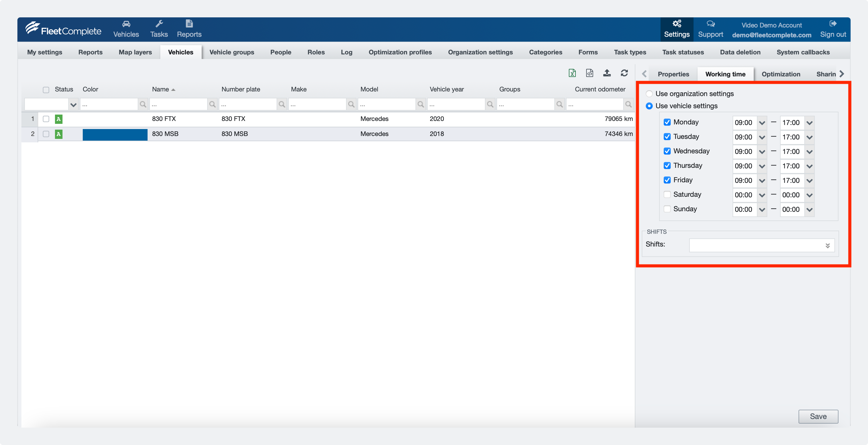Viewport: 868px width, 445px height.
Task: Select the Use organization settings radio button
Action: point(649,94)
